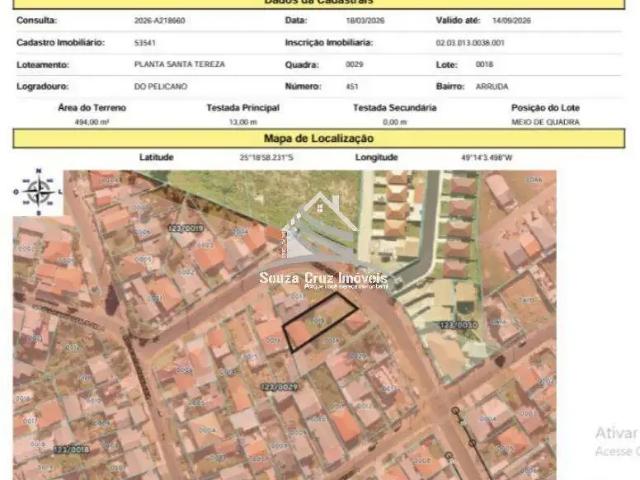Click the 'Consulta:' field label
The image size is (640, 480).
point(37,20)
